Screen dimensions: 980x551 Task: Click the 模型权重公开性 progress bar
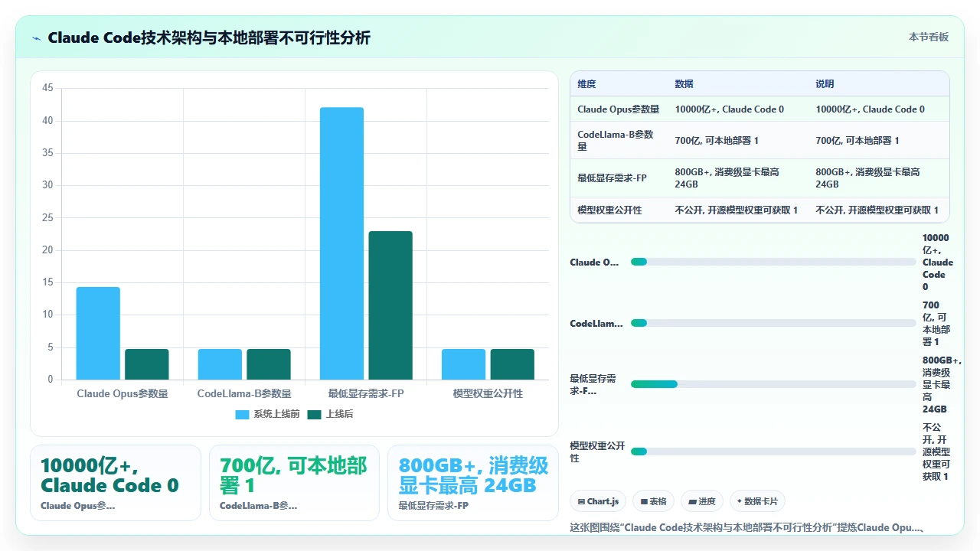773,452
